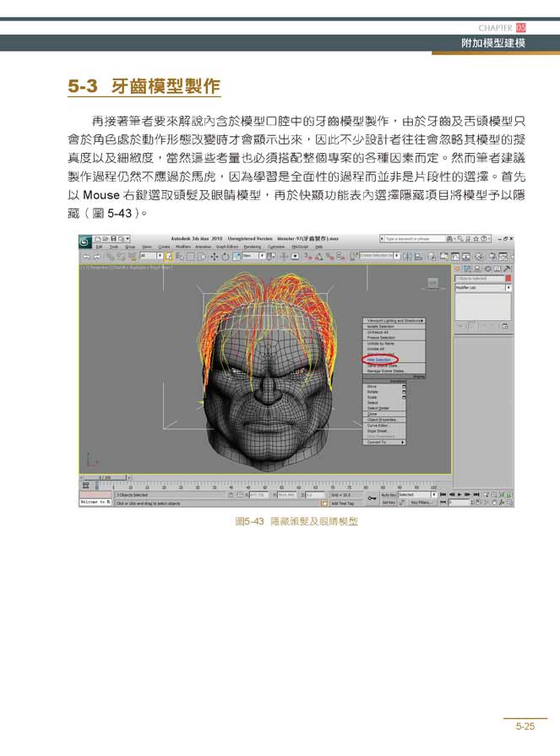This screenshot has height=756, width=560.
Task: Open the Tools menu
Action: click(x=114, y=247)
